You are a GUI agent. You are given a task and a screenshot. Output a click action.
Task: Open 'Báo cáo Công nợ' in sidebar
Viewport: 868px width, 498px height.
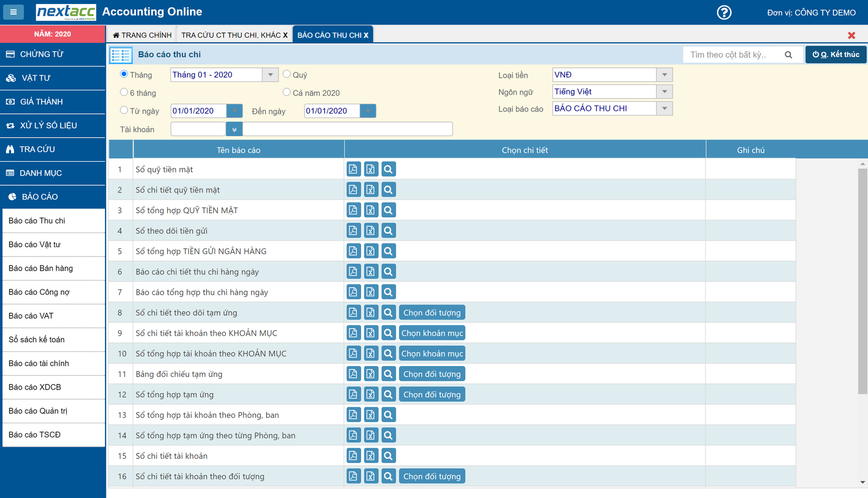pos(39,292)
